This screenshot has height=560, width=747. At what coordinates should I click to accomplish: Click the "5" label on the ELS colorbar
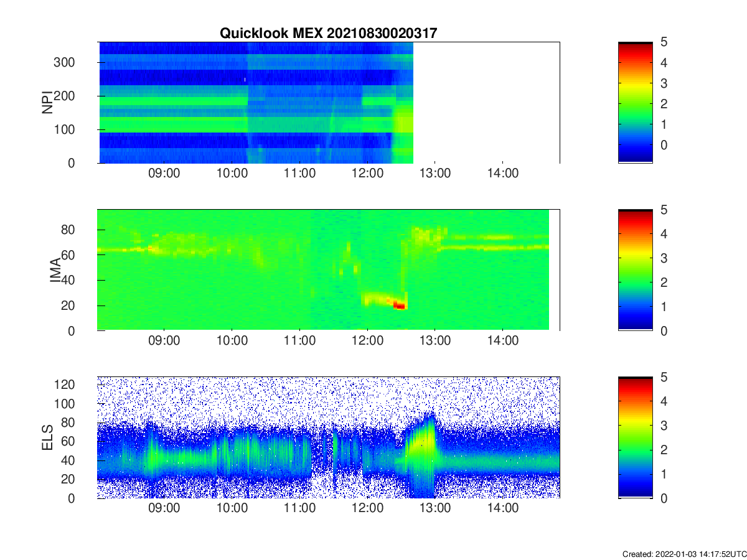664,378
